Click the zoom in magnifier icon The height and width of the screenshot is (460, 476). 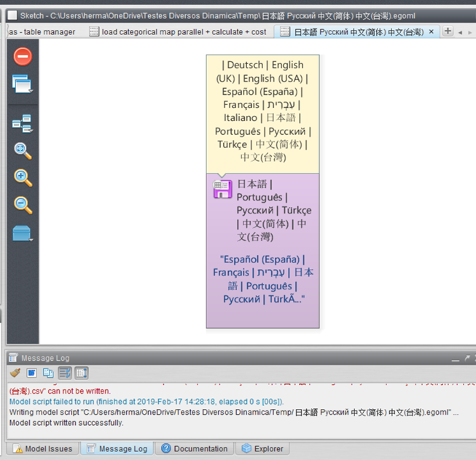click(x=23, y=178)
